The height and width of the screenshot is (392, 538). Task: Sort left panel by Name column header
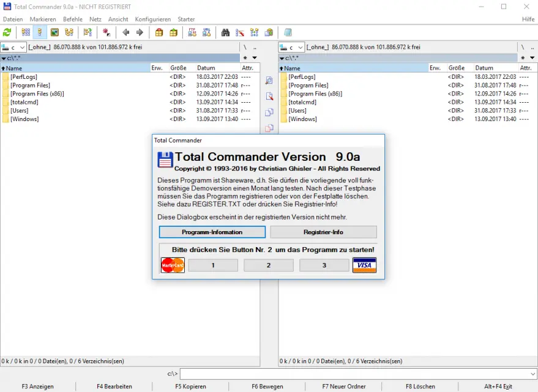(x=75, y=68)
